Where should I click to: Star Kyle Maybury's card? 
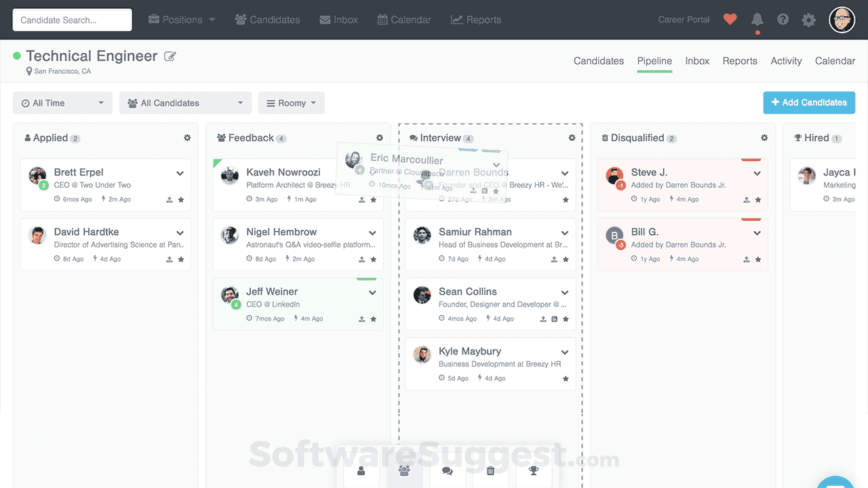point(566,379)
